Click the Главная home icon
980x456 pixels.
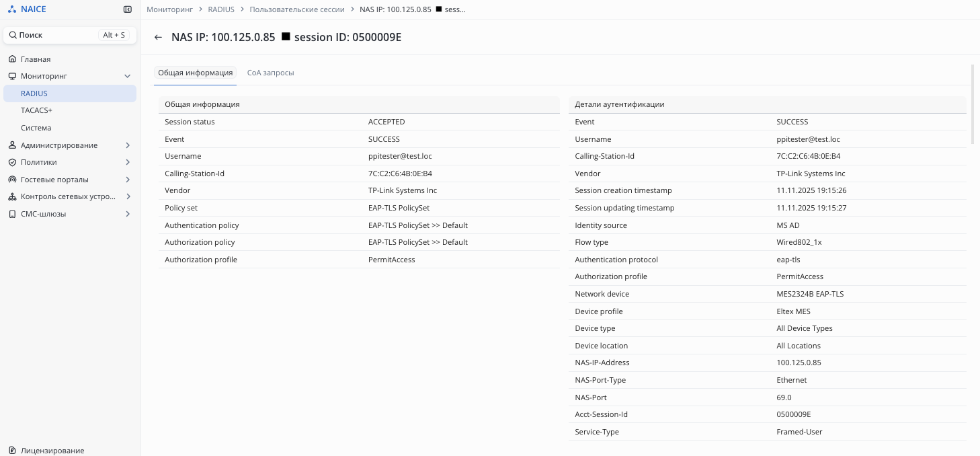[12, 59]
